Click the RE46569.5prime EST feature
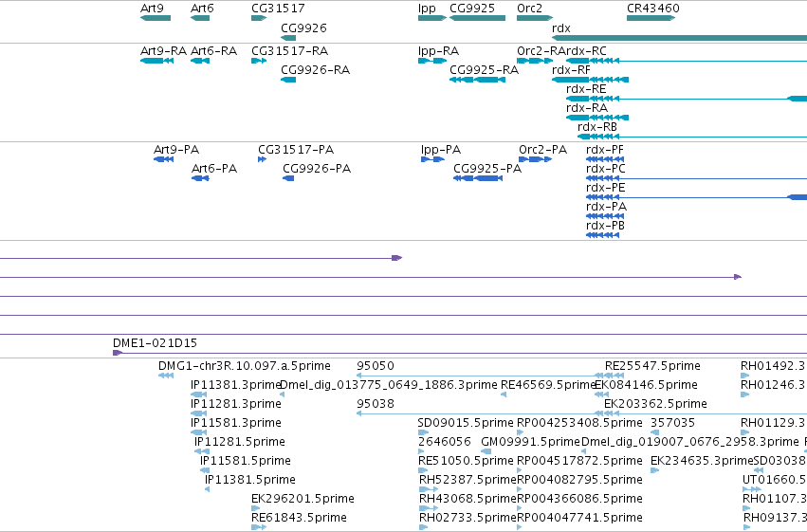The height and width of the screenshot is (532, 807). point(504,394)
